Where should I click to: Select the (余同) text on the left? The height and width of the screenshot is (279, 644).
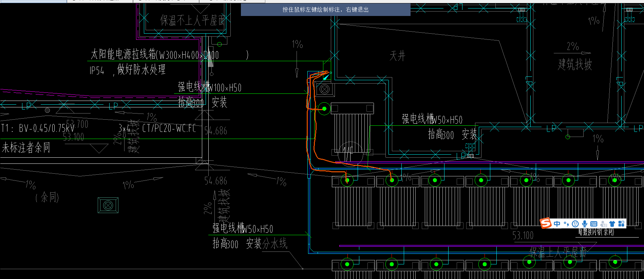[47, 197]
